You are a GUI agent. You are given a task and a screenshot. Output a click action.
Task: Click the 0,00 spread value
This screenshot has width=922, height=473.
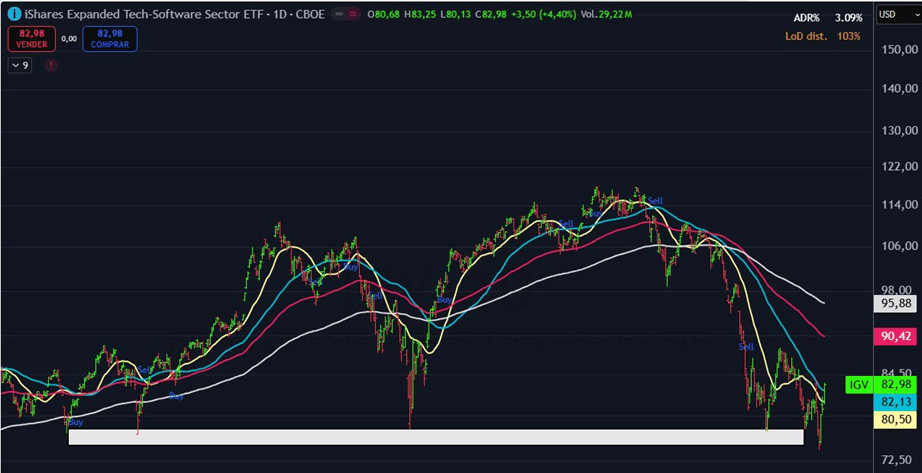[x=69, y=39]
